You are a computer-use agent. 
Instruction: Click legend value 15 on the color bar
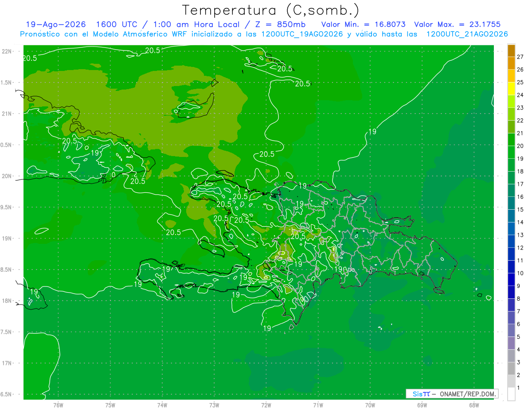pos(521,209)
